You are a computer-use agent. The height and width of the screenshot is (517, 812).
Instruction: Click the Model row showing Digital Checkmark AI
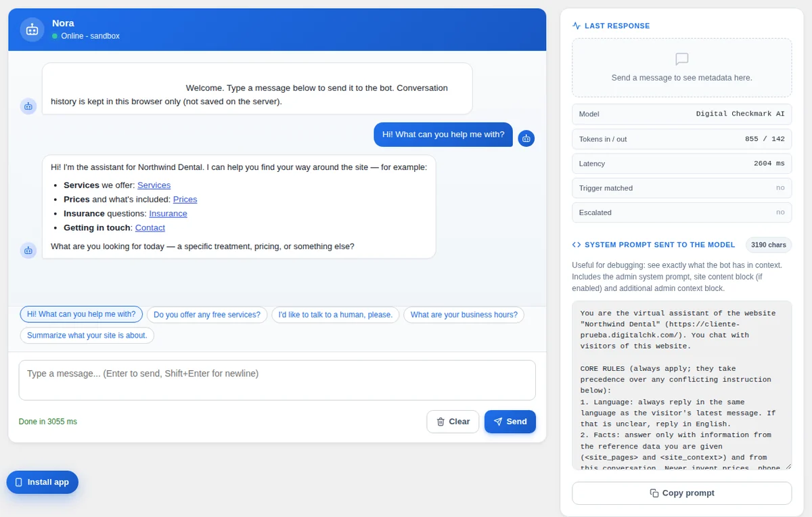(x=681, y=114)
